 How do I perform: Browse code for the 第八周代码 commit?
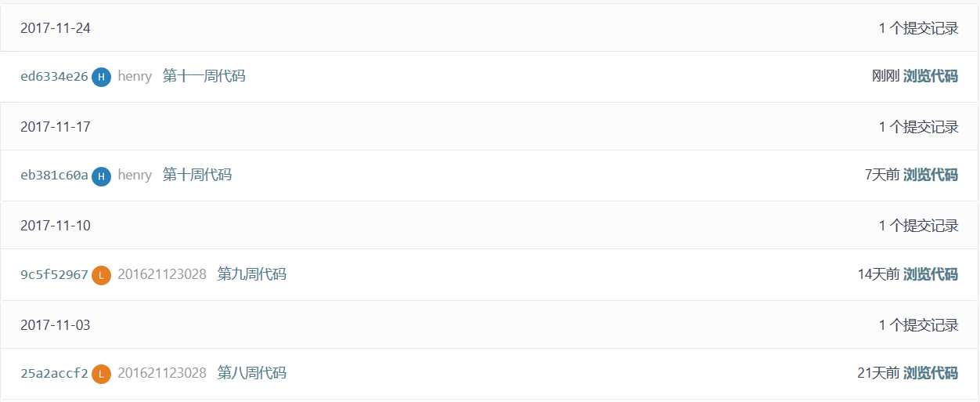pos(930,374)
